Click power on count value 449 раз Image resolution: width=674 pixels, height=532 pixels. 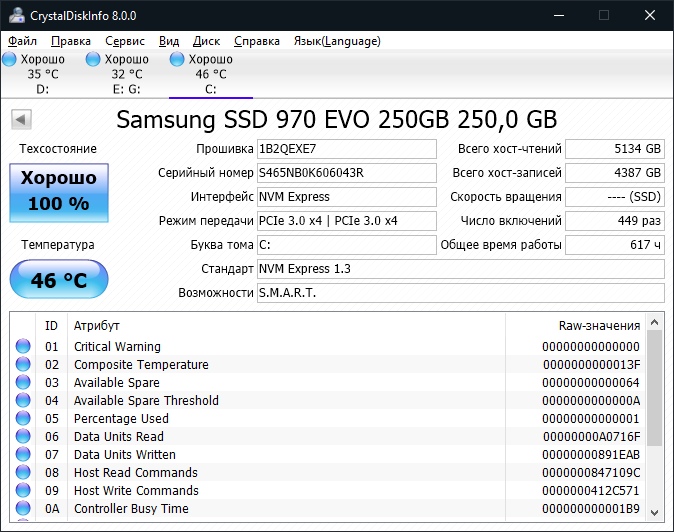615,221
